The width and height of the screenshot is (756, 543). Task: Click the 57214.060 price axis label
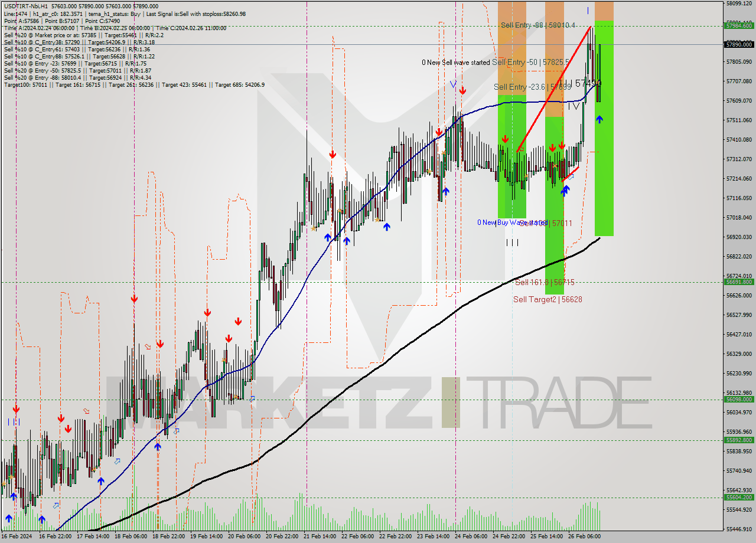tap(739, 178)
